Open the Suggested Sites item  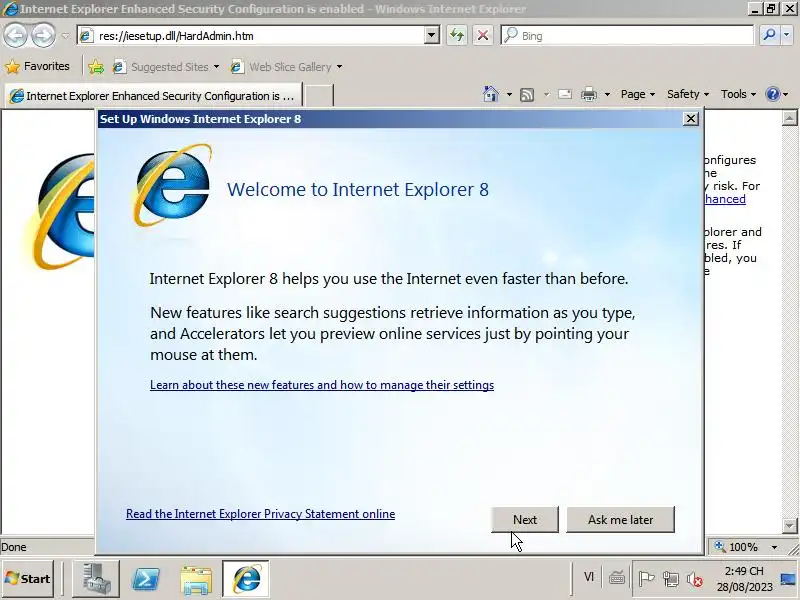point(166,67)
